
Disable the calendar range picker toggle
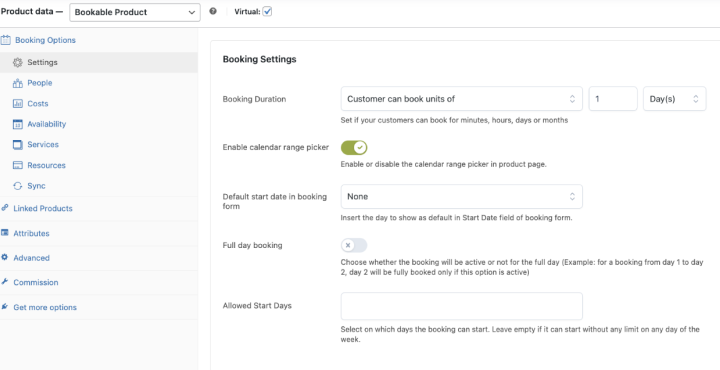tap(354, 148)
